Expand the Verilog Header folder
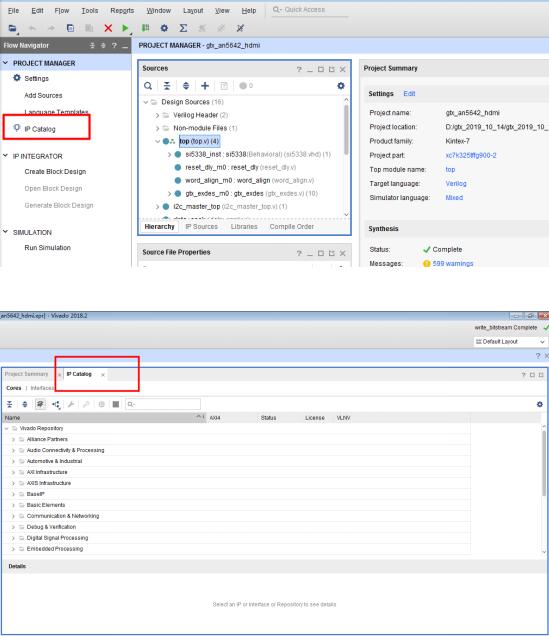The image size is (549, 636). [157, 115]
